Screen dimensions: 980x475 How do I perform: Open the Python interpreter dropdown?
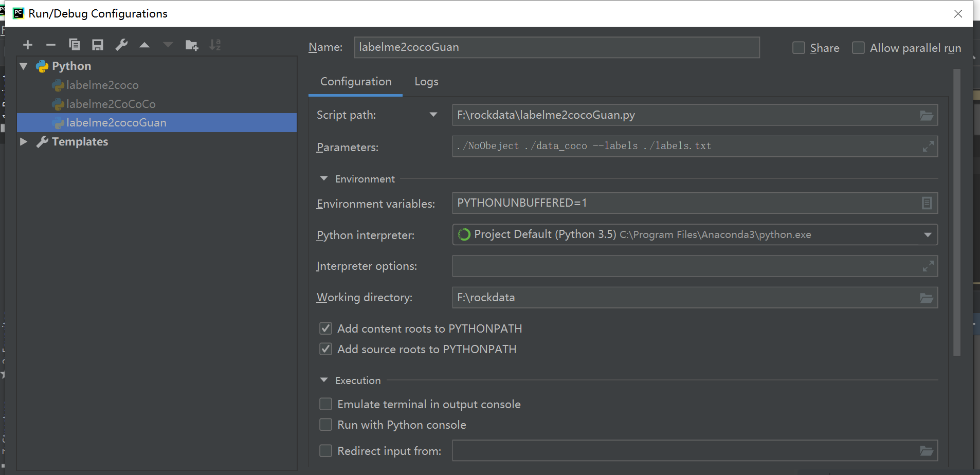pos(928,235)
